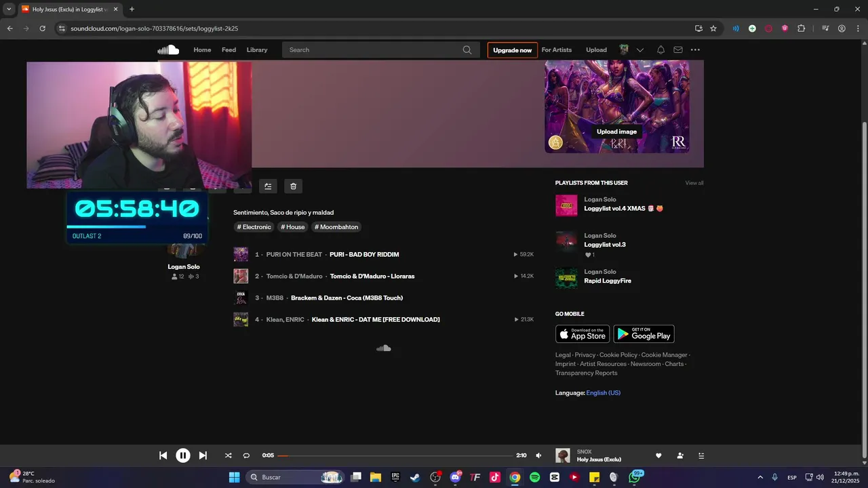Screen dimensions: 868x488
Task: Open Windows Start menu
Action: pyautogui.click(x=234, y=477)
